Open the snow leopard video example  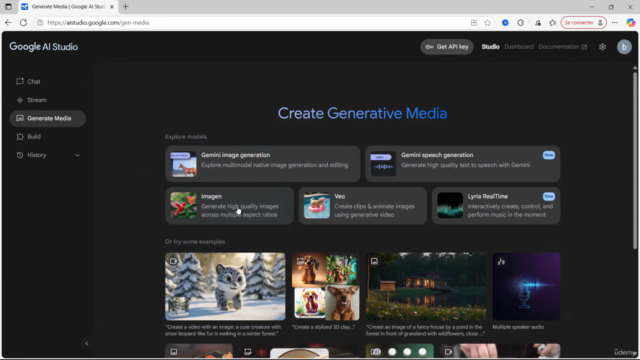click(x=225, y=286)
